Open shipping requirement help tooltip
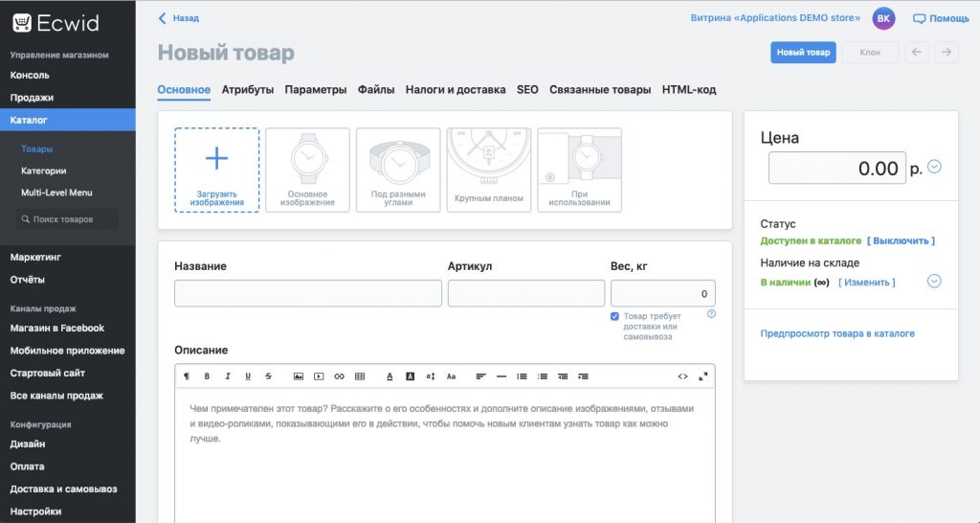Screen dimensions: 980x523 tap(711, 314)
